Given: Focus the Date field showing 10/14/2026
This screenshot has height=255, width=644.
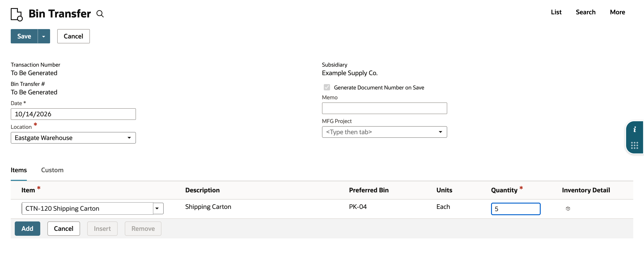Looking at the screenshot, I should [73, 114].
